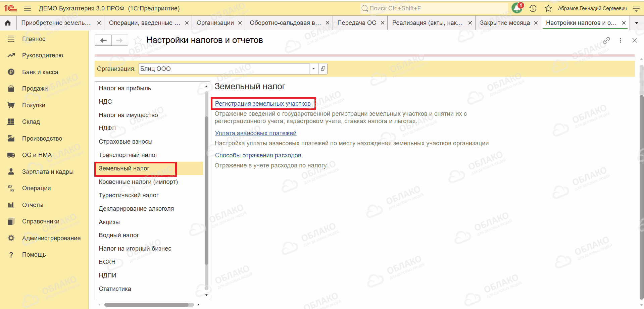
Task: Open the Блиц ООО organization record
Action: 323,69
